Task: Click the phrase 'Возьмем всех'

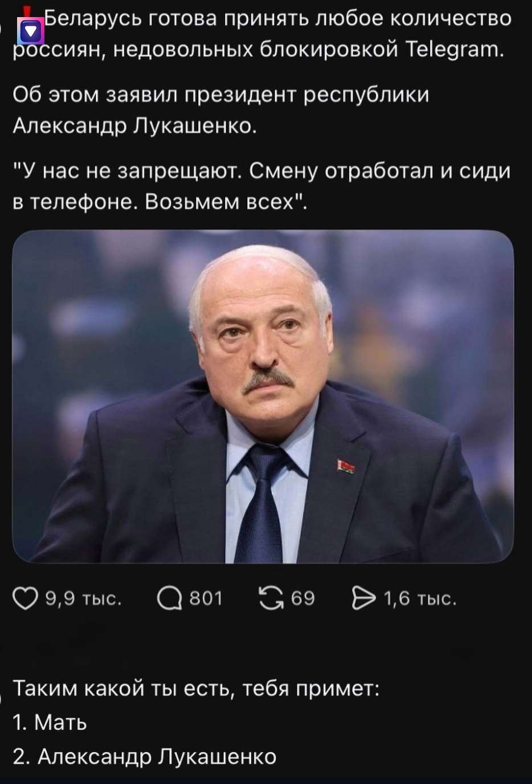Action: (226, 202)
